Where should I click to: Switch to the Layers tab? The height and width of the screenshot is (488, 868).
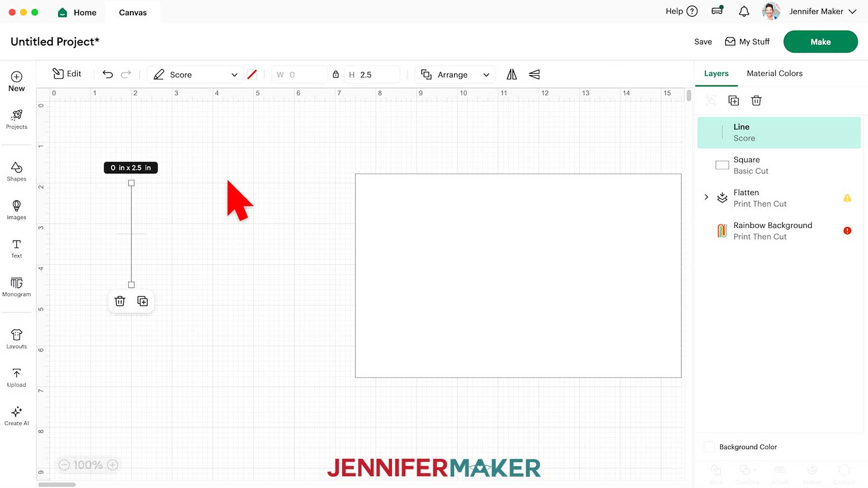[x=716, y=73]
